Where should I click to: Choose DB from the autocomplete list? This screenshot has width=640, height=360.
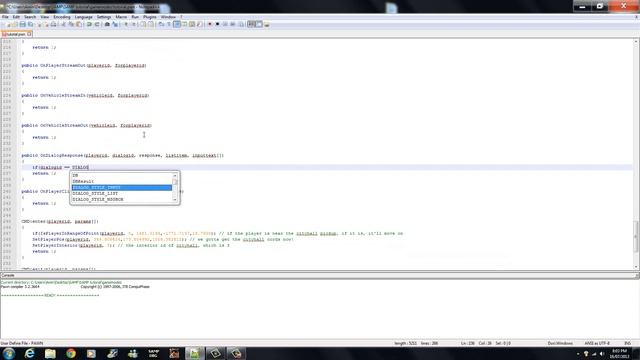click(122, 176)
